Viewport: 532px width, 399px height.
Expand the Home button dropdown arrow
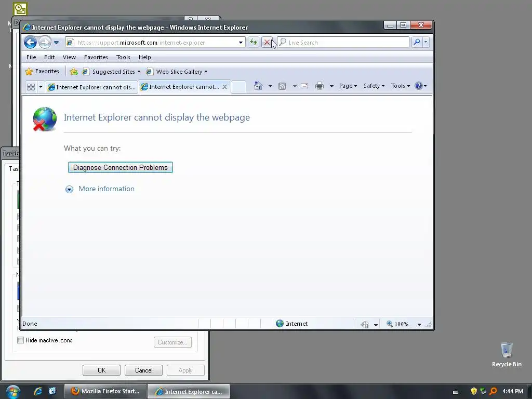270,86
